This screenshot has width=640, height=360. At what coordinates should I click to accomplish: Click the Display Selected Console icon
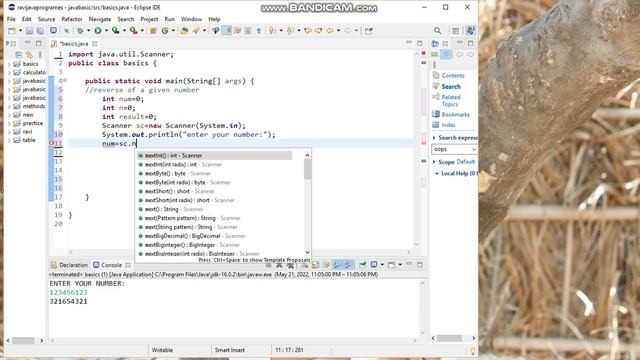click(374, 265)
